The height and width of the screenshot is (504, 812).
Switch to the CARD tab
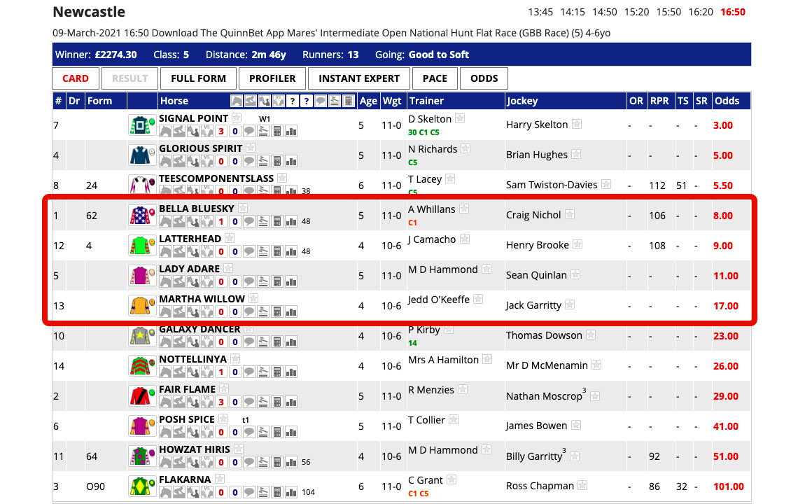coord(76,78)
